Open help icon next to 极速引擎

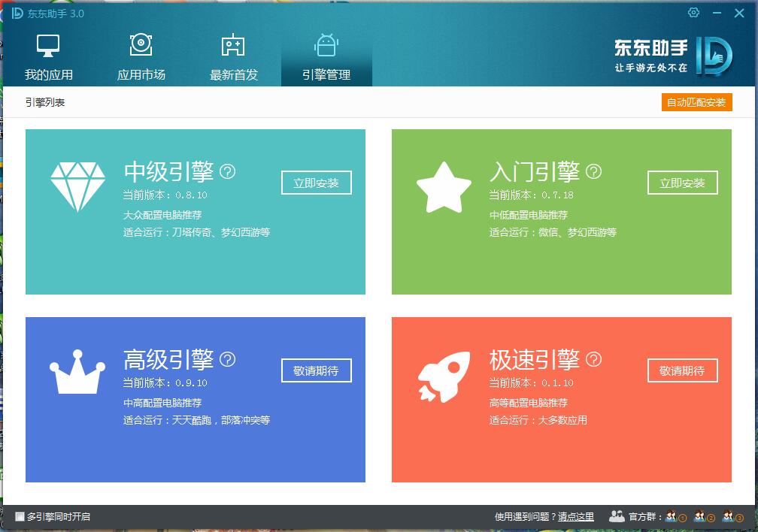593,359
